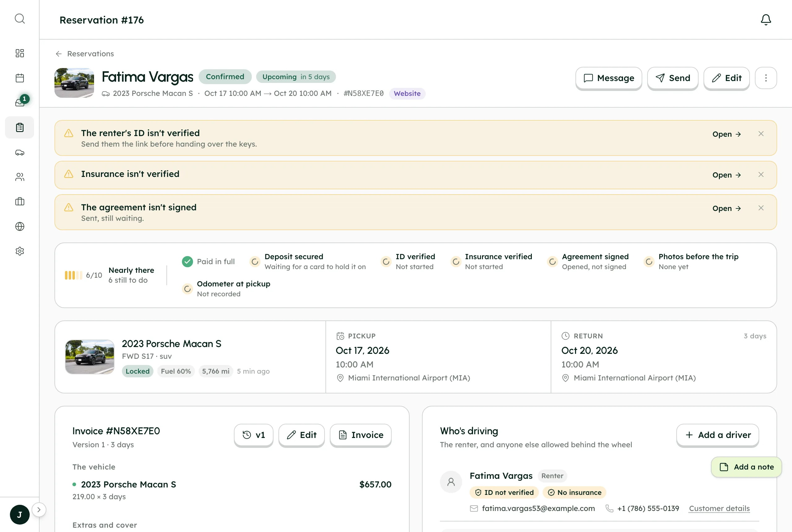Click the header vehicle photo thumbnail
Image resolution: width=792 pixels, height=532 pixels.
(x=74, y=83)
